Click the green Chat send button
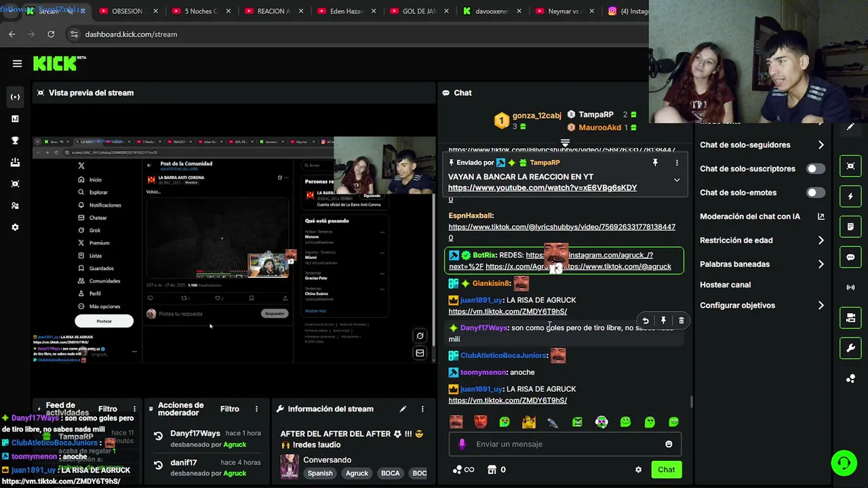The height and width of the screenshot is (488, 868). 666,470
